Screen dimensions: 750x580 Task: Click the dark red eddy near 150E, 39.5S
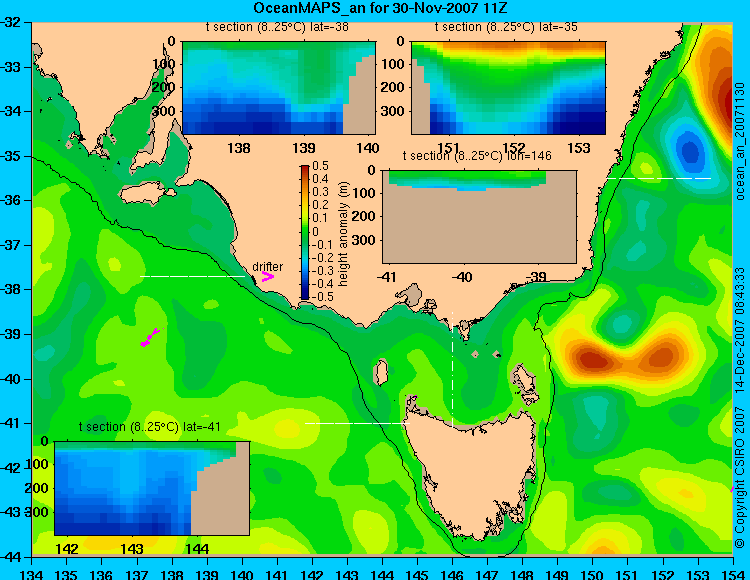[591, 359]
